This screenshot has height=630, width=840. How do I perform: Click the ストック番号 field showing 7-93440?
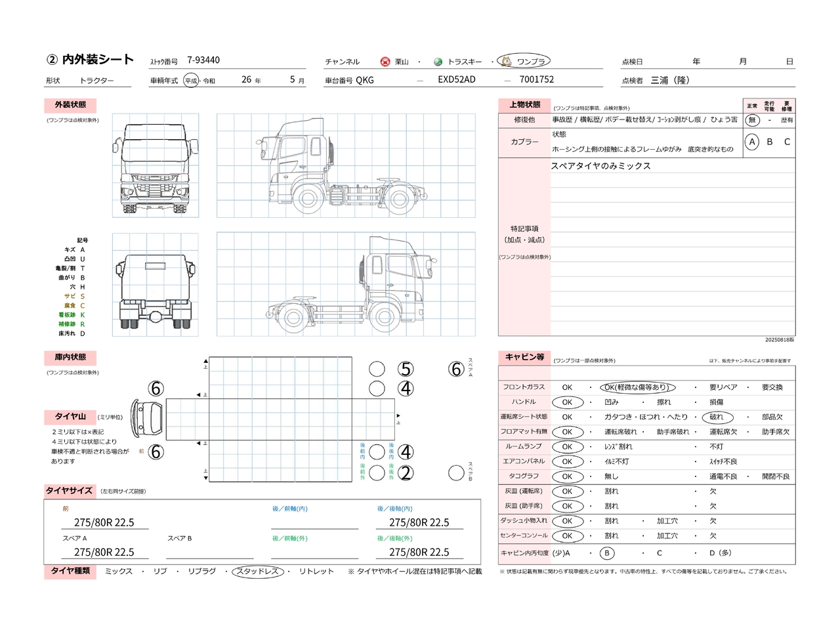(x=203, y=60)
